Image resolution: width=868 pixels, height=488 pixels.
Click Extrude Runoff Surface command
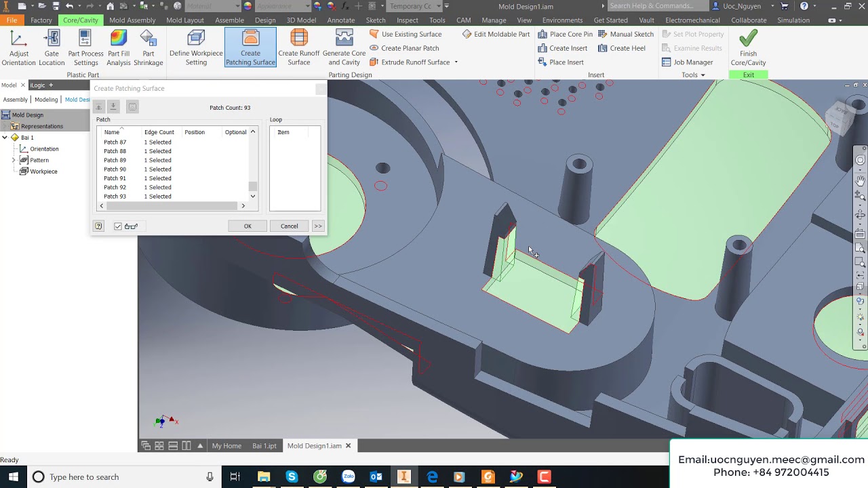point(410,62)
